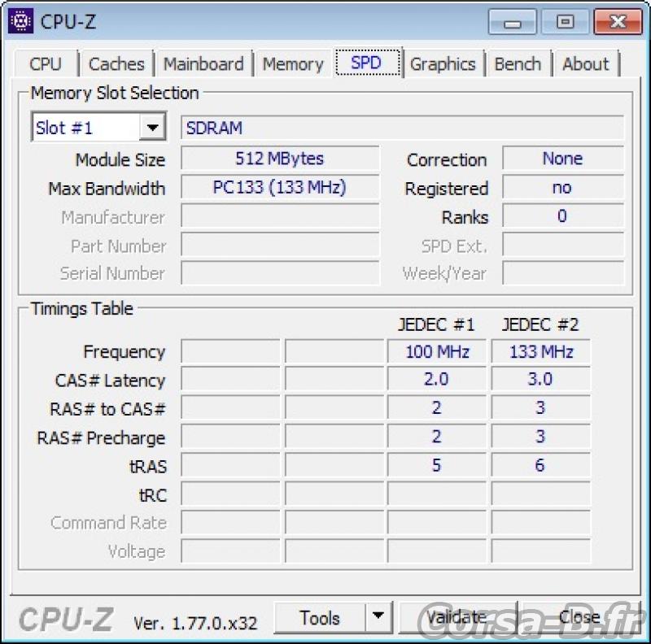Click the PC133 (133 MHz) bandwidth value
The image size is (651, 644).
pos(280,188)
